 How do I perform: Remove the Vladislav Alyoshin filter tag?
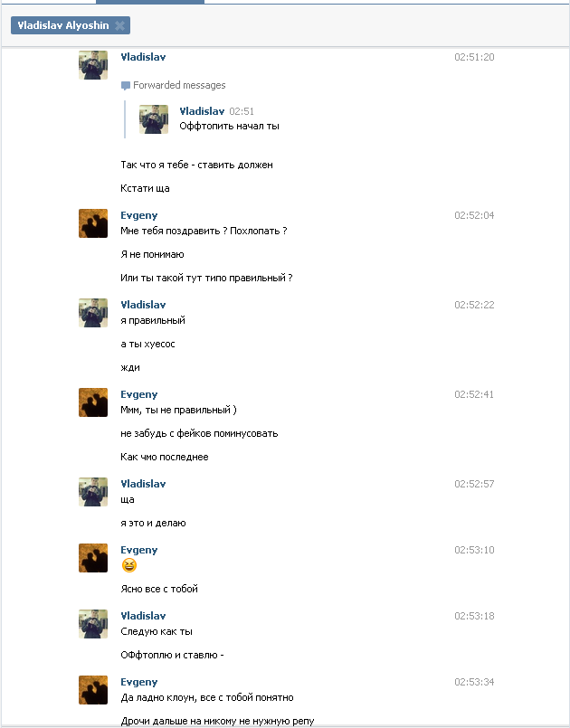119,25
